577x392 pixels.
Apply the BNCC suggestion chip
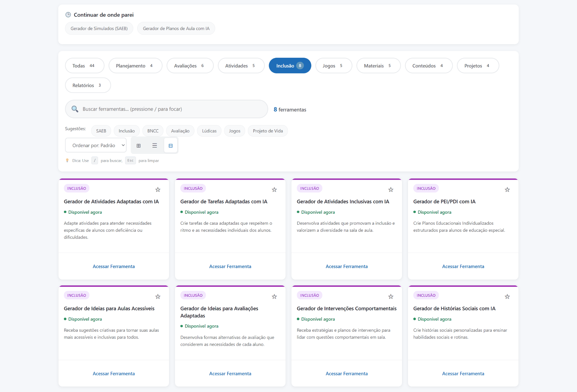pos(153,131)
